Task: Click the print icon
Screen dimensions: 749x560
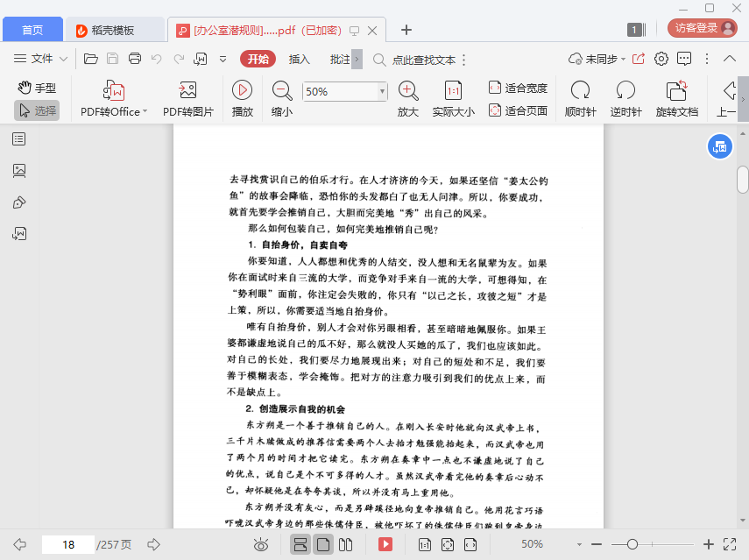Action: [135, 59]
